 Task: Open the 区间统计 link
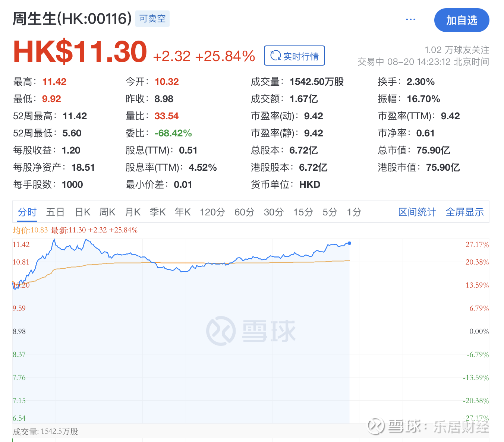417,212
